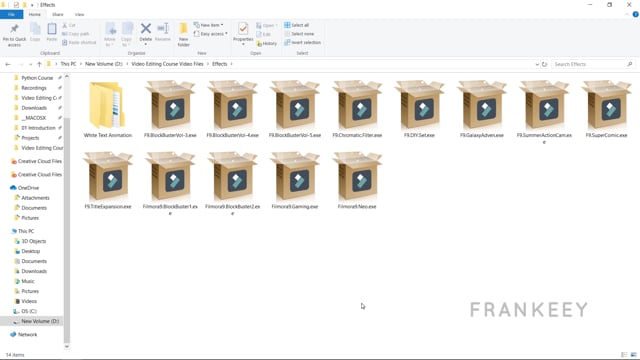Click Copy path in Clipboard group
This screenshot has height=360, width=640.
point(76,34)
